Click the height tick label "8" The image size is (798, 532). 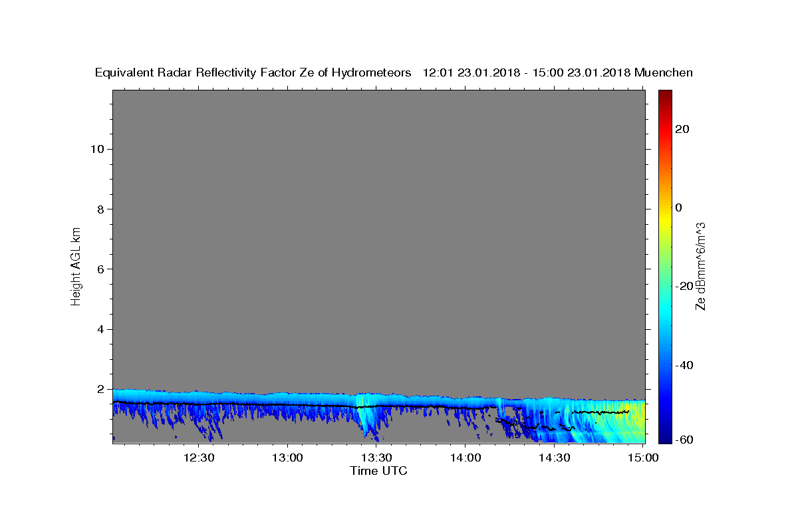coord(102,209)
